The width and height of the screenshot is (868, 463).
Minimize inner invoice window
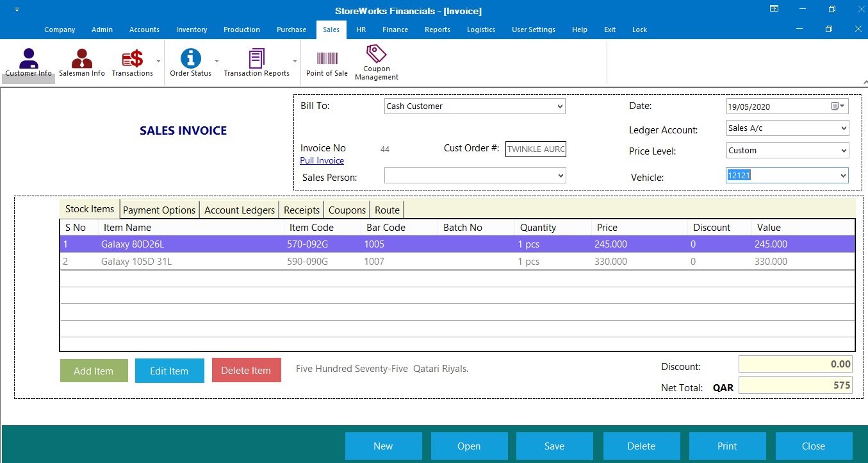point(799,29)
